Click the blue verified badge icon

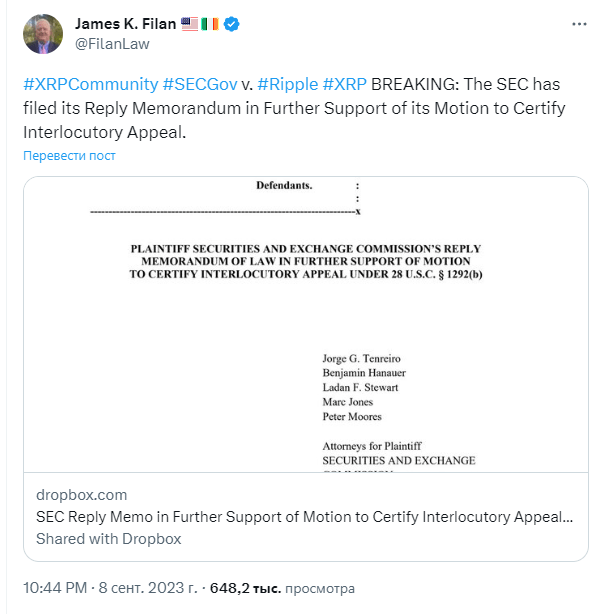click(x=231, y=24)
